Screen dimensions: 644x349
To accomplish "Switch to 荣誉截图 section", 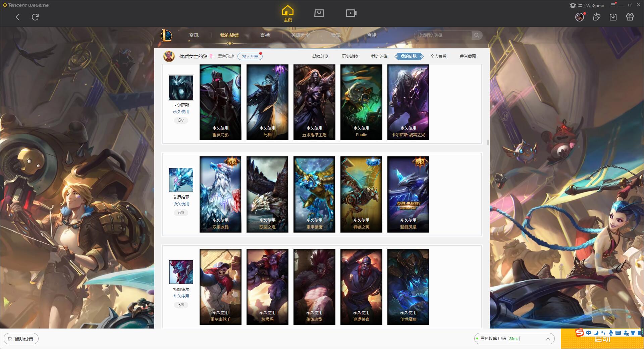I will (468, 56).
